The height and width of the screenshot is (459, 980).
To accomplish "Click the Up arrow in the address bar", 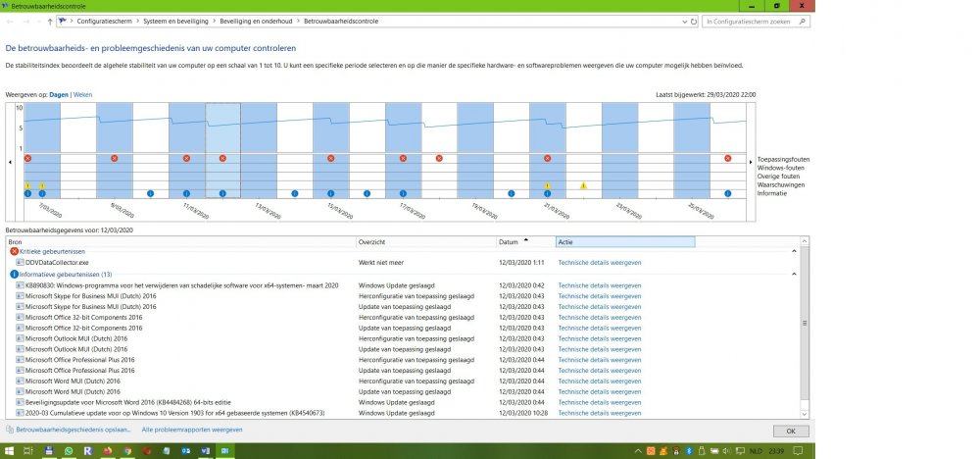I will tap(50, 21).
